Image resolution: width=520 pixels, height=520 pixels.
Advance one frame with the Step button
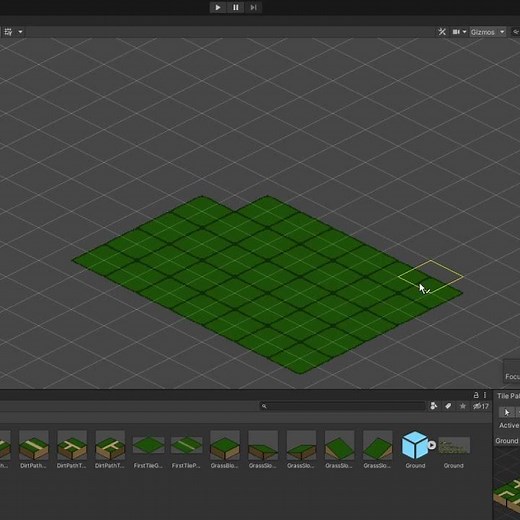point(253,7)
